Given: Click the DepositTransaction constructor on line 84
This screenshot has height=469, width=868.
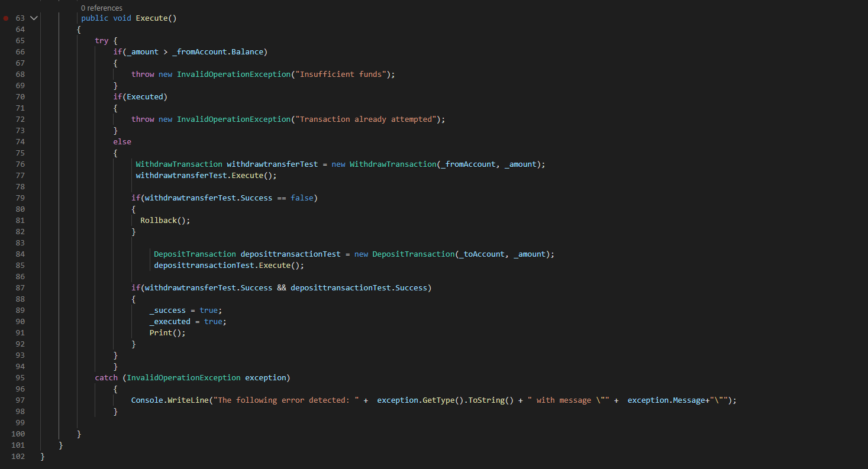Looking at the screenshot, I should point(414,254).
